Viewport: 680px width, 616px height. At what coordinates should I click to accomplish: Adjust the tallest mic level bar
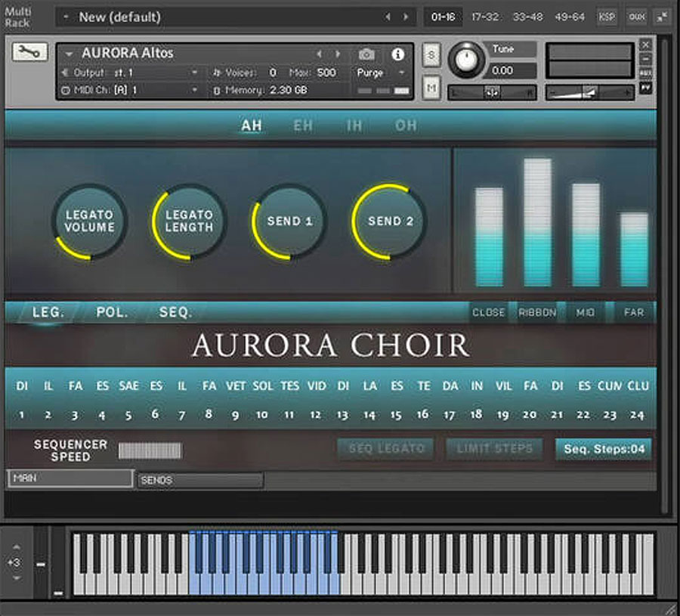point(537,222)
